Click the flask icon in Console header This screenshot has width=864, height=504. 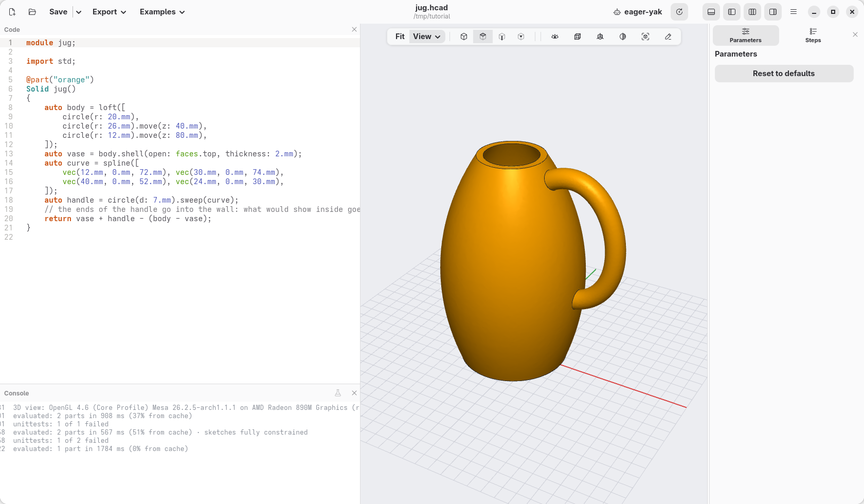(338, 393)
